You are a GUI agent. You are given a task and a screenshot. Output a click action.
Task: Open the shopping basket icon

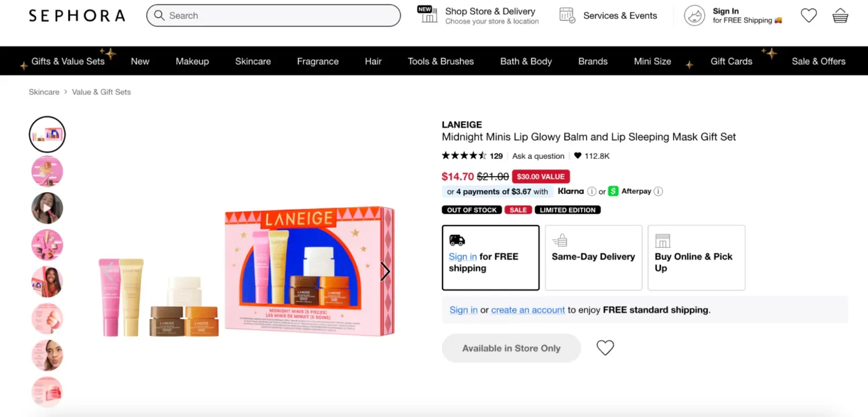pos(840,15)
